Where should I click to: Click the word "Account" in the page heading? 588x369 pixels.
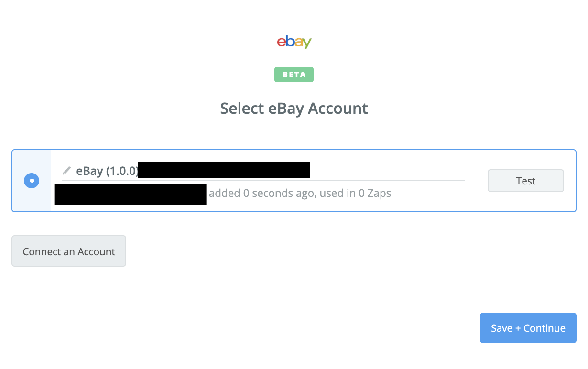[x=338, y=109]
